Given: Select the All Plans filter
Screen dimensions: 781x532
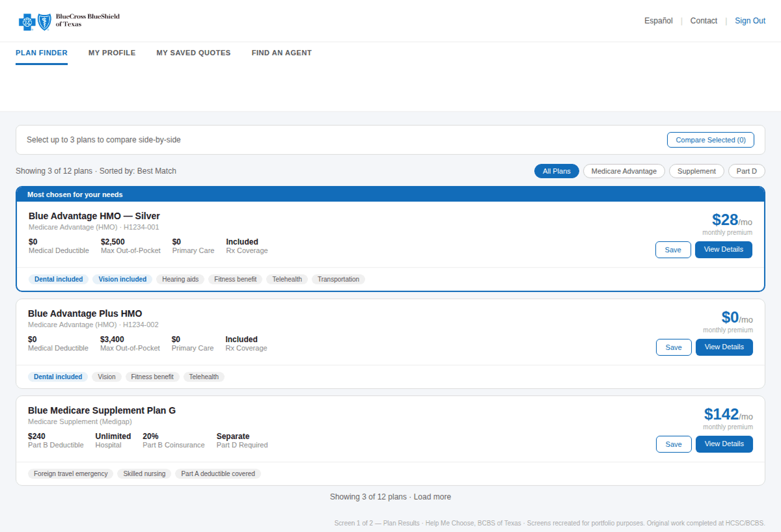Looking at the screenshot, I should pyautogui.click(x=556, y=171).
